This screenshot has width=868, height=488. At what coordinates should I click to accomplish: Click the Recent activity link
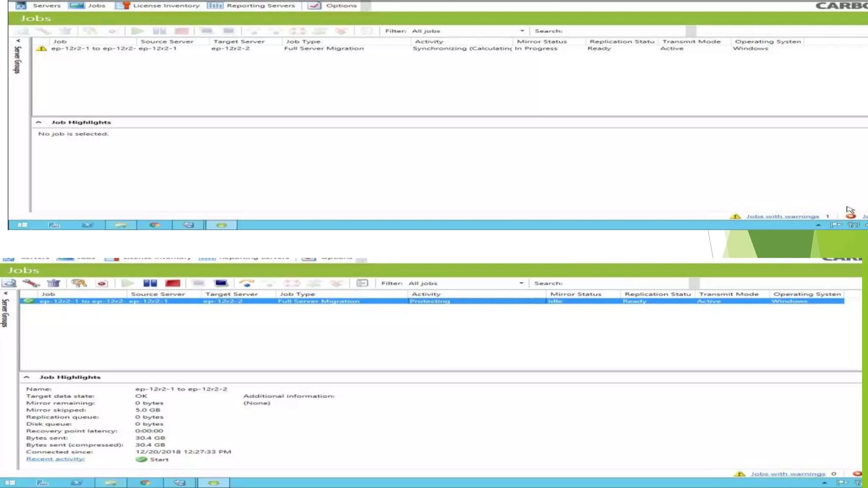click(55, 459)
